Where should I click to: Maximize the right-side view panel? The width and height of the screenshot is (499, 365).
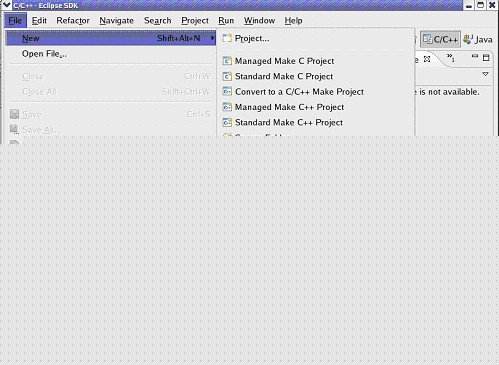click(486, 58)
